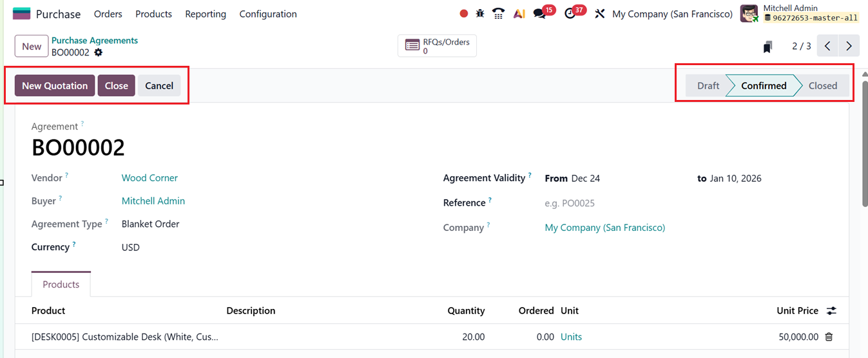The height and width of the screenshot is (358, 868).
Task: Open the debug bug icon menu
Action: click(480, 14)
